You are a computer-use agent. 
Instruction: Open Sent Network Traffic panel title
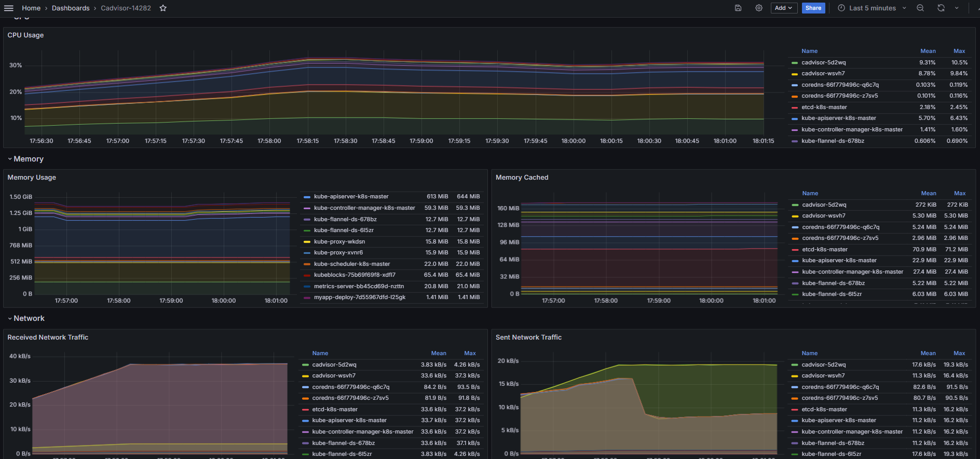(528, 337)
